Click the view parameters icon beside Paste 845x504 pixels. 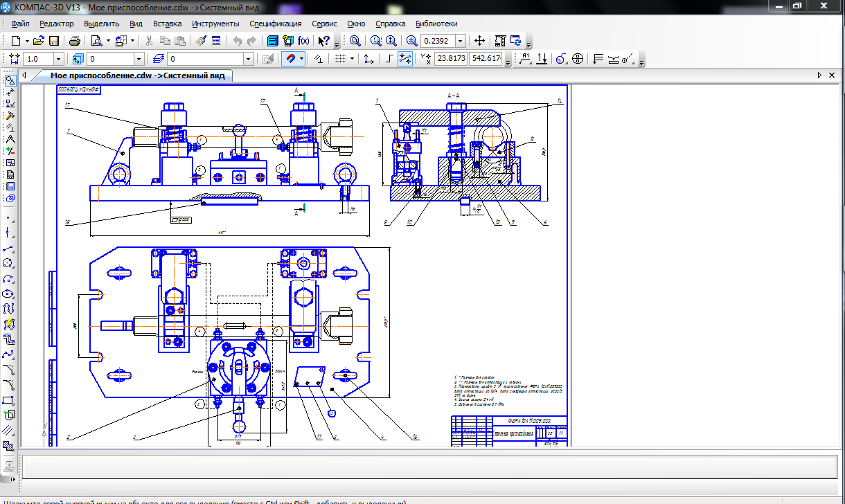tap(216, 41)
